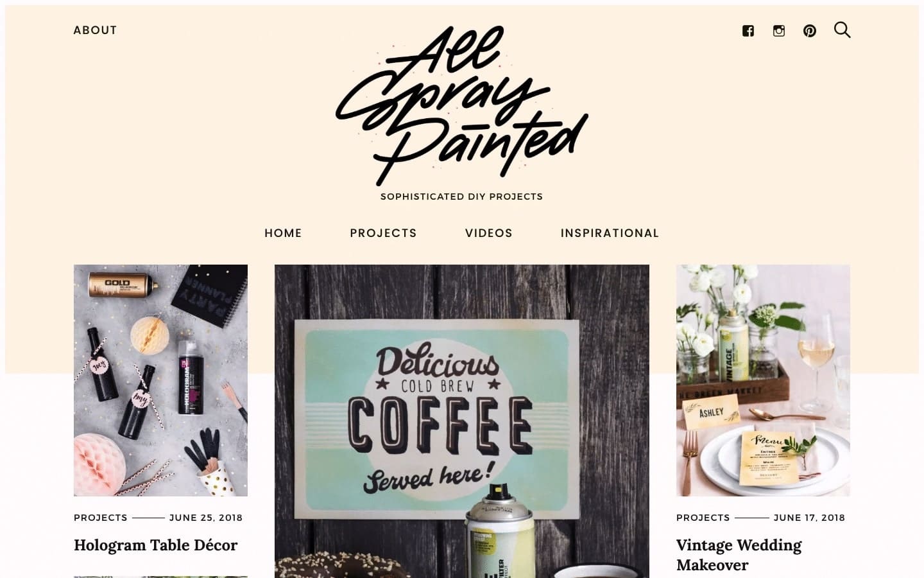
Task: Select Projects category above Vintage Wedding Makeover
Action: point(703,518)
